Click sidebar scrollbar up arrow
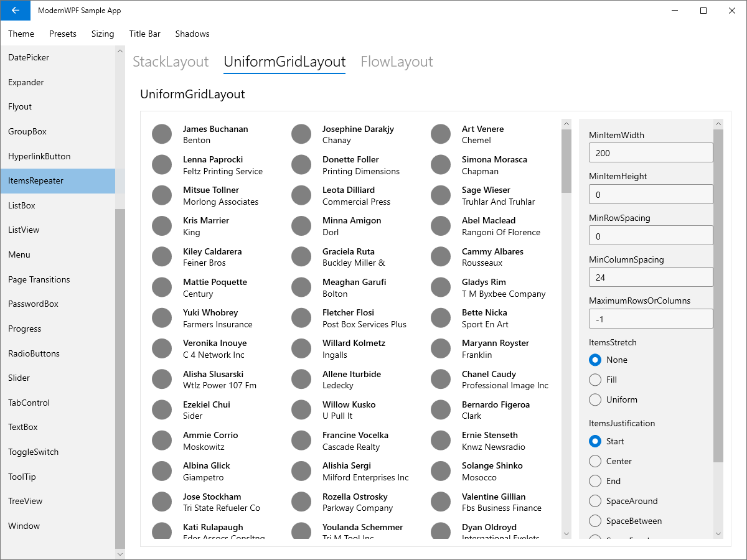Viewport: 747px width, 560px height. coord(120,51)
